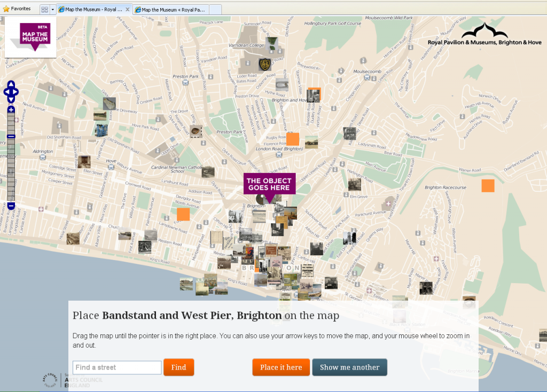Image resolution: width=547 pixels, height=392 pixels.
Task: Switch to the 'Map the Museum « Royal Pa...' tab
Action: (x=171, y=10)
